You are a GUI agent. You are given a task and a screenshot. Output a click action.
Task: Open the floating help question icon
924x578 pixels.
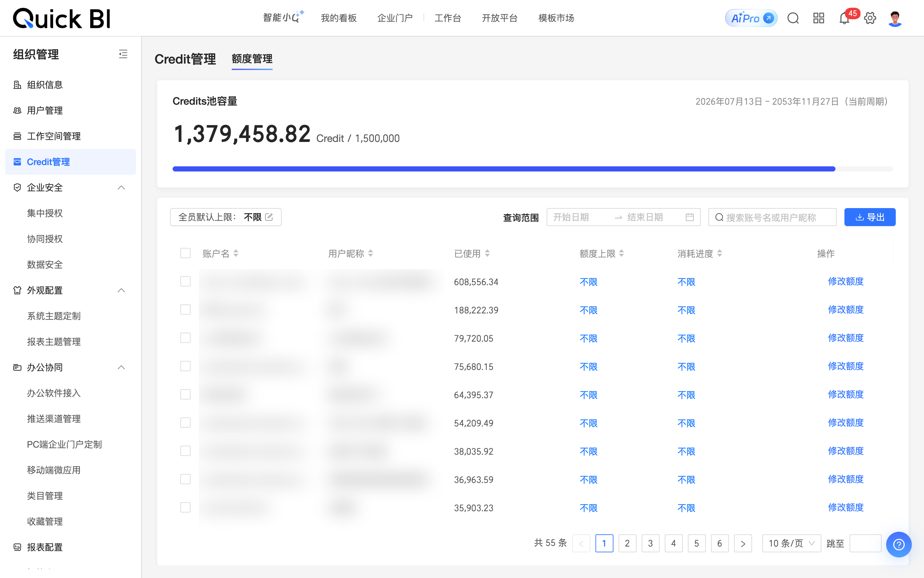tap(899, 544)
